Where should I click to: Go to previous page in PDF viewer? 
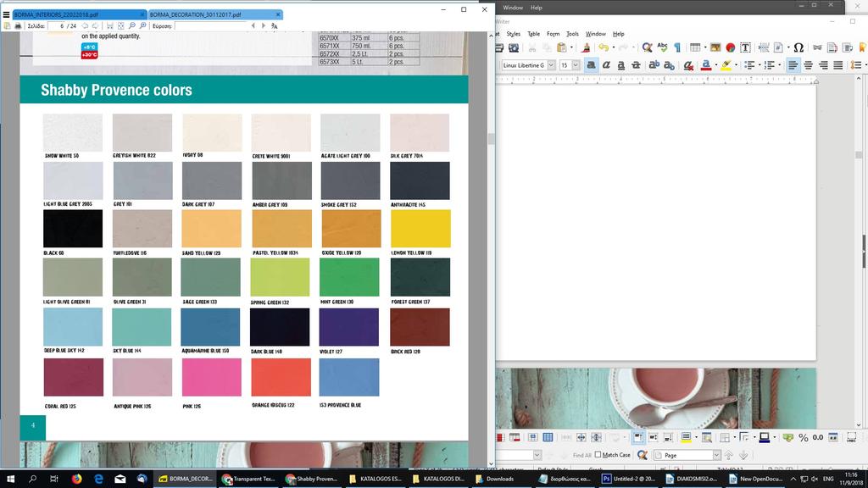click(85, 26)
